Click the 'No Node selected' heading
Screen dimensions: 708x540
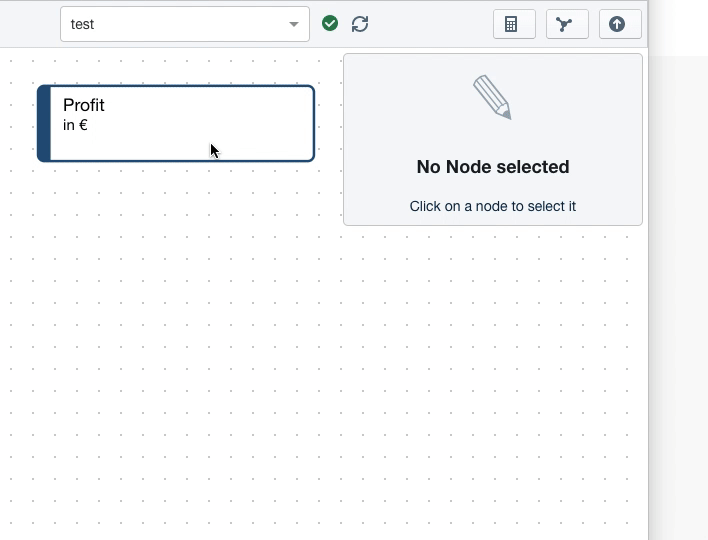pos(493,167)
